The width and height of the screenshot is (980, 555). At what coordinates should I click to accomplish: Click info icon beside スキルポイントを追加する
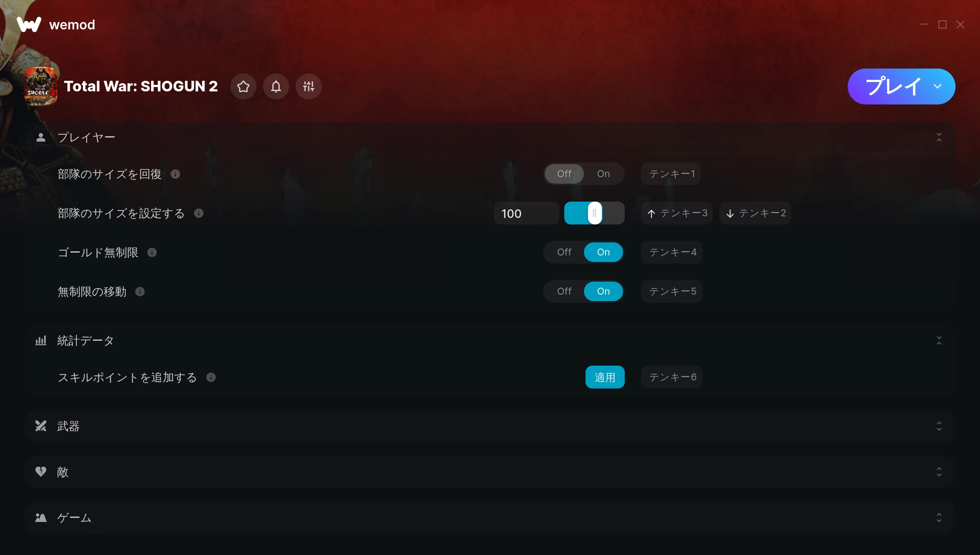[211, 377]
